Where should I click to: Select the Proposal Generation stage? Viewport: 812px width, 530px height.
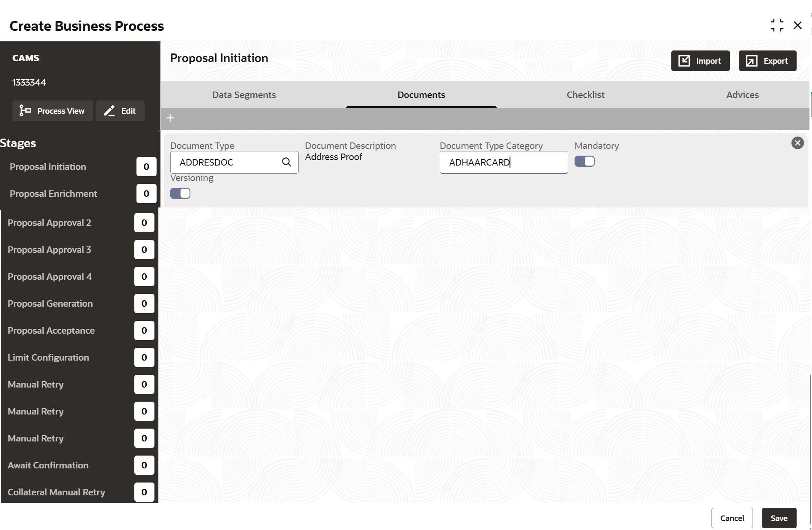50,304
